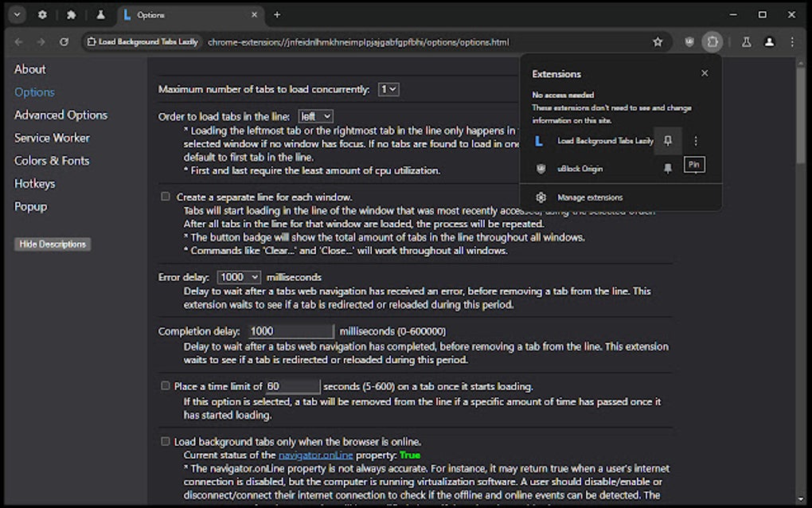Viewport: 812px width, 508px height.
Task: Enable 'Create a separate line for each window'
Action: point(165,196)
